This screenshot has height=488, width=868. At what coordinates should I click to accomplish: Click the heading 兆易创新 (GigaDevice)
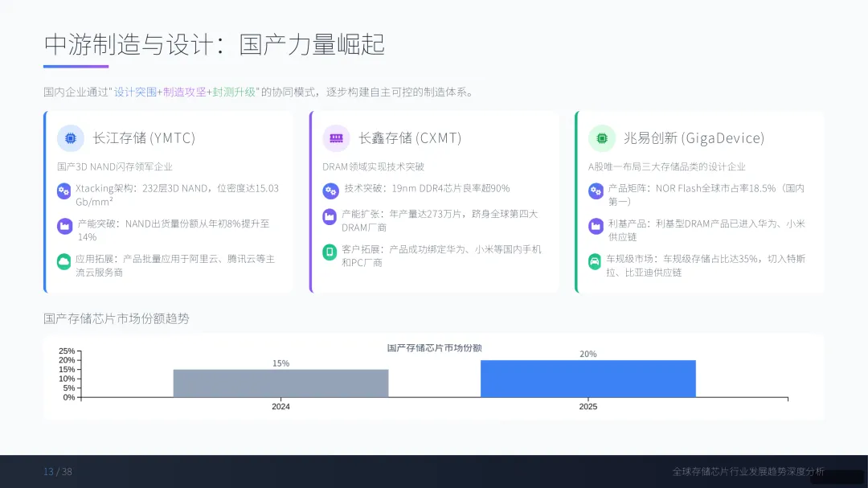pyautogui.click(x=694, y=138)
